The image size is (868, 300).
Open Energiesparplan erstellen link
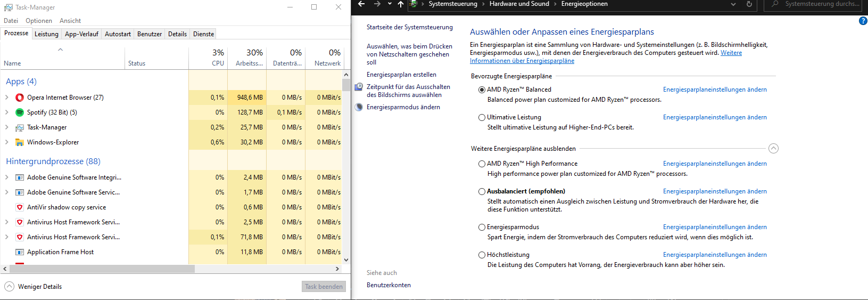click(x=401, y=75)
